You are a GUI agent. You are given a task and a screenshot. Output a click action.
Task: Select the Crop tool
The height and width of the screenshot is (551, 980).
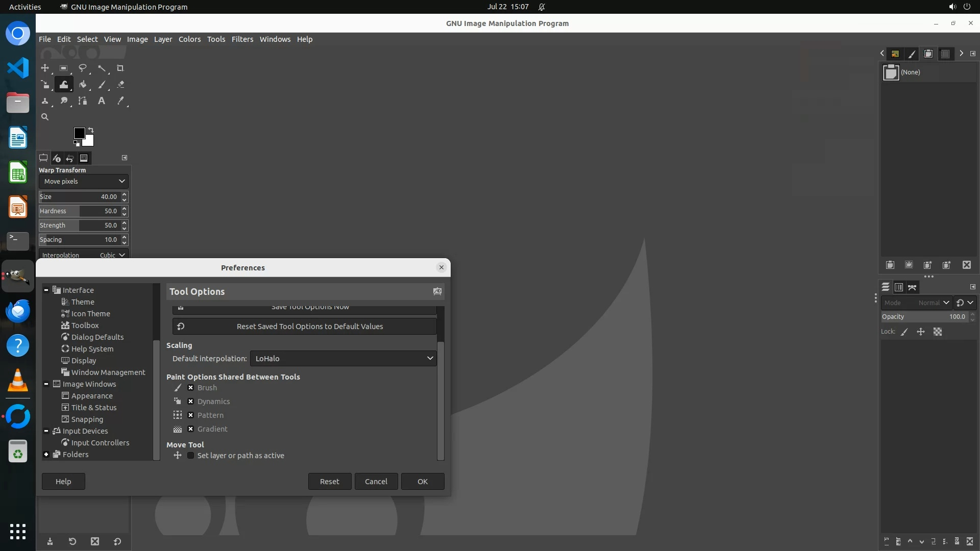coord(120,68)
